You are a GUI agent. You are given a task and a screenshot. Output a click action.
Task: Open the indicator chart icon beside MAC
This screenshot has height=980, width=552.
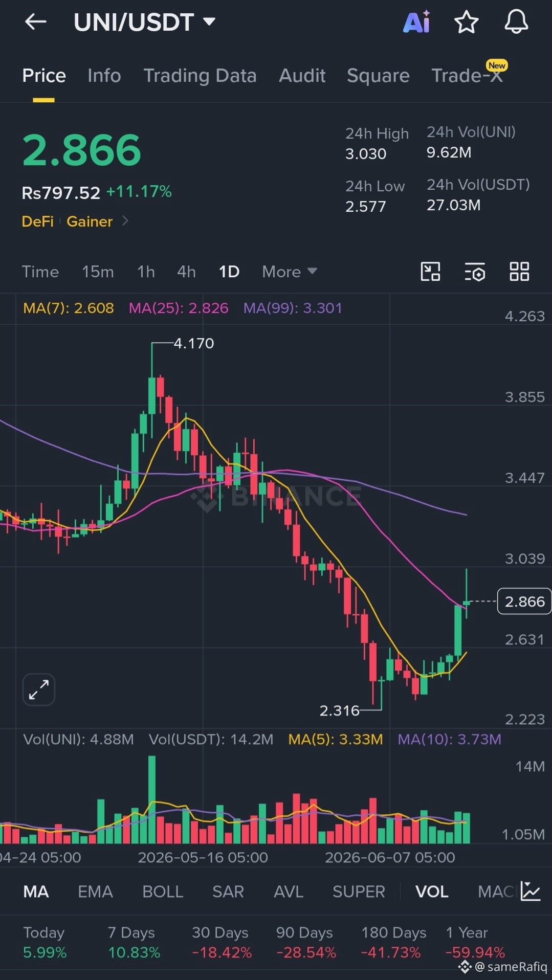pos(531,891)
